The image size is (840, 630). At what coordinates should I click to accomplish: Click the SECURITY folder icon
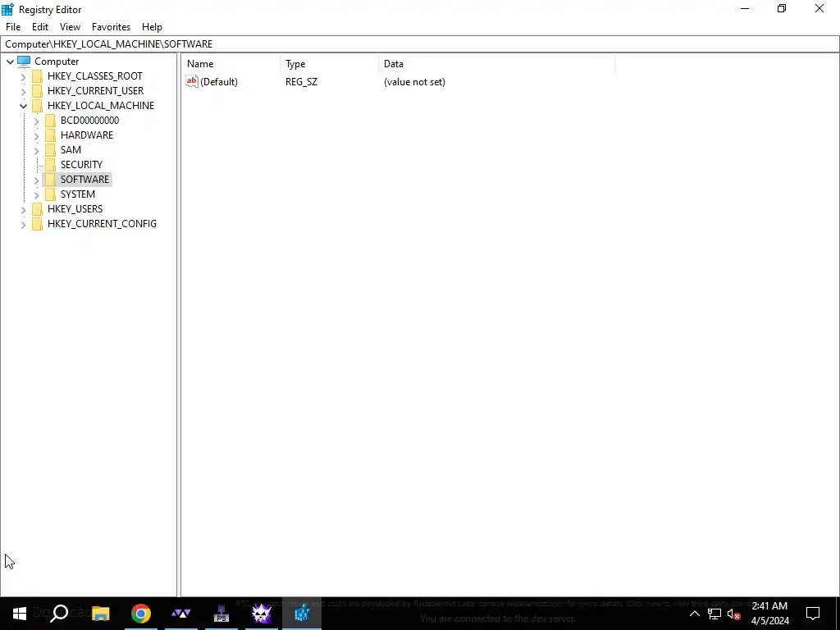pyautogui.click(x=50, y=164)
